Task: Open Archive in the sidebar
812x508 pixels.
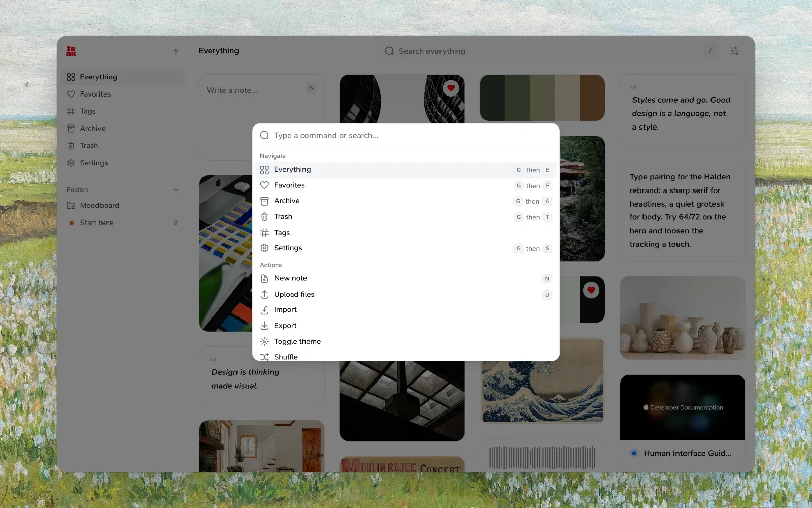Action: tap(123, 129)
